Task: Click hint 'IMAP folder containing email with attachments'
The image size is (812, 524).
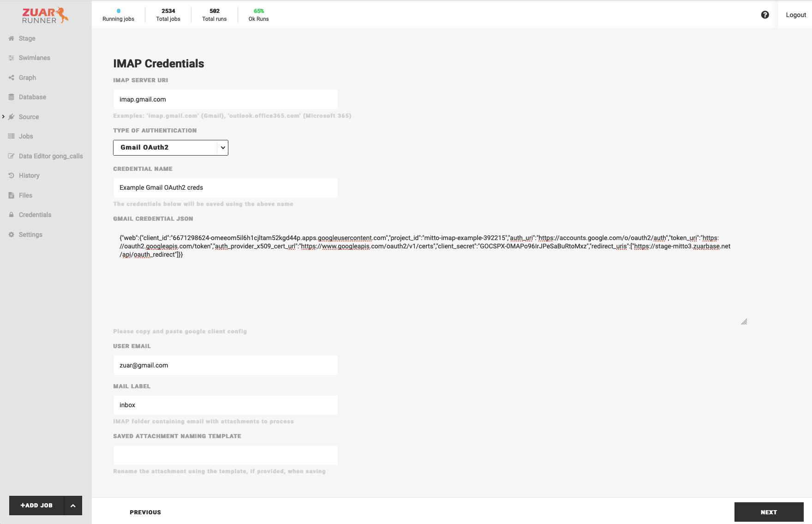Action: click(x=203, y=422)
